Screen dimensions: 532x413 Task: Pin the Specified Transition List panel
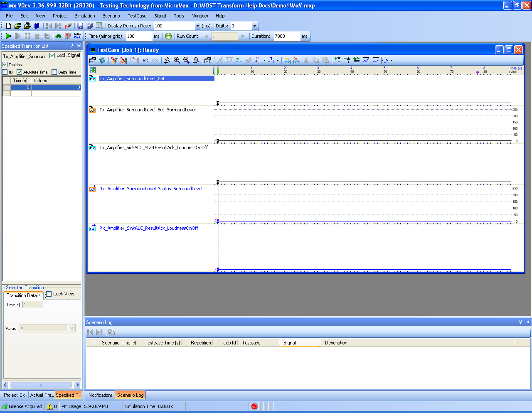click(71, 46)
